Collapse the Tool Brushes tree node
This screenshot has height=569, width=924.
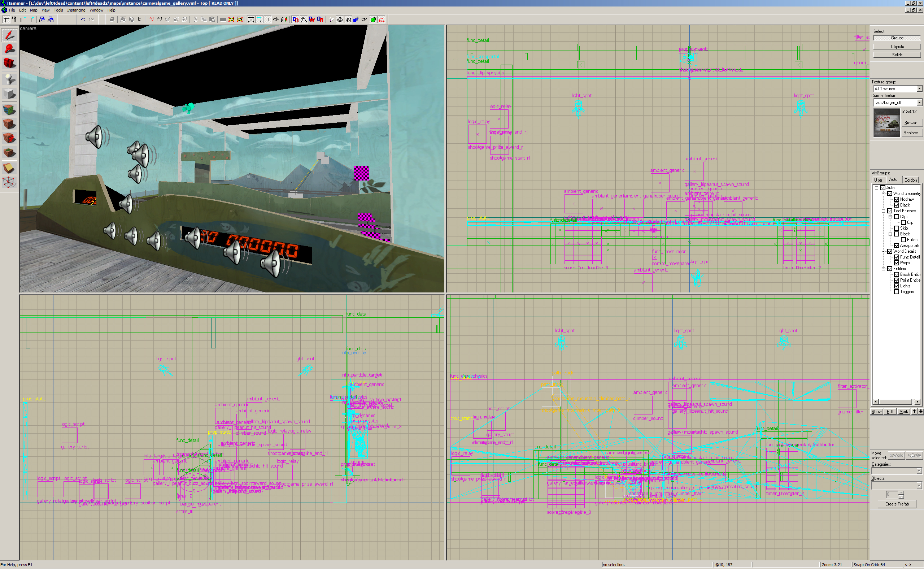pos(883,211)
